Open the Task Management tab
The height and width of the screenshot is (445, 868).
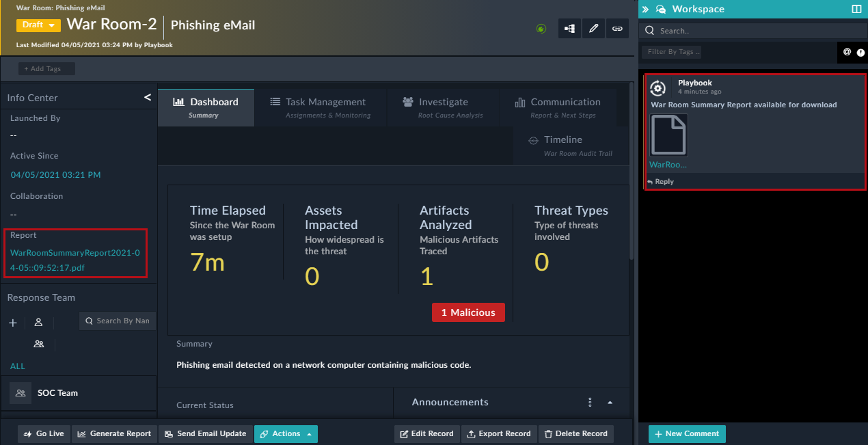click(x=320, y=107)
